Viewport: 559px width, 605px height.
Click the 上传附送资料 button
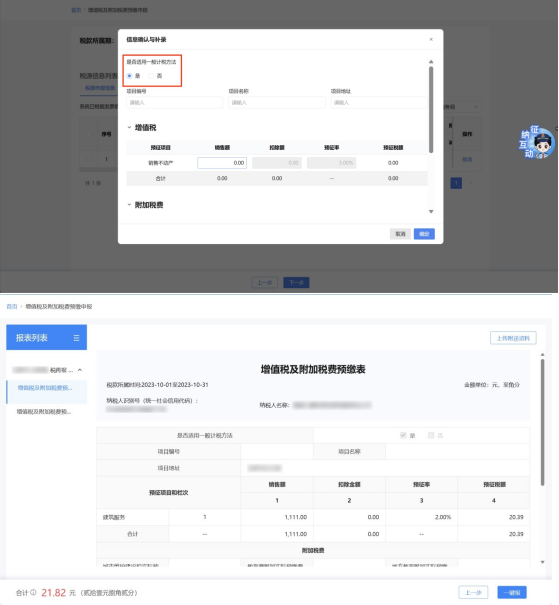(x=513, y=338)
